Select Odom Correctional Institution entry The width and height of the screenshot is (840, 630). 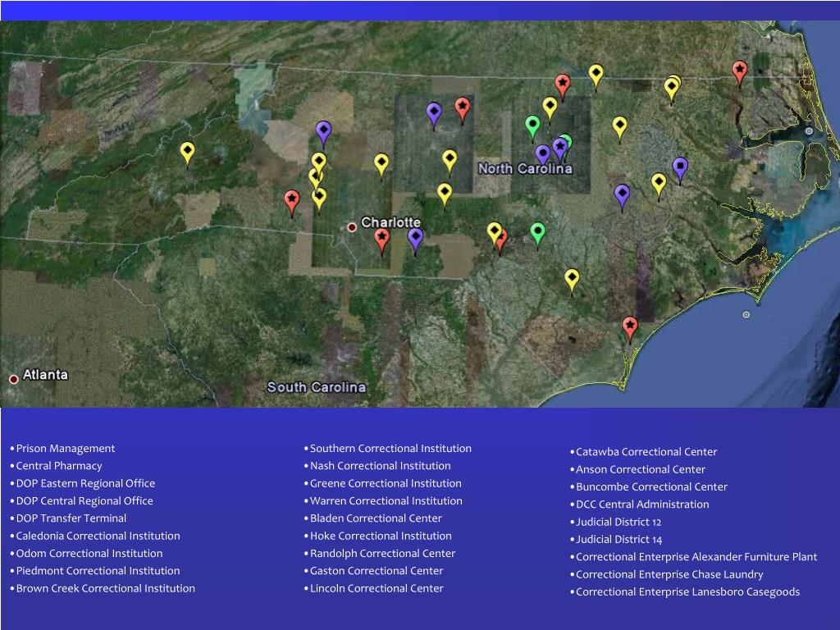click(89, 554)
